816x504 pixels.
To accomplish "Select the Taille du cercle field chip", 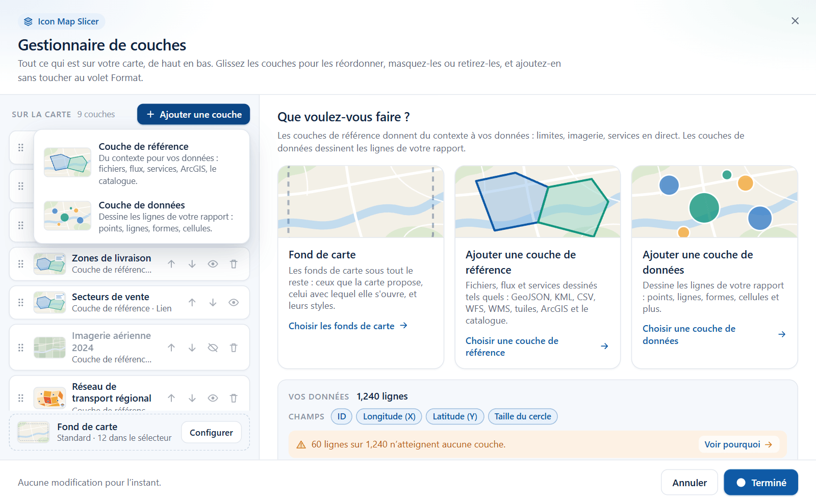I will (523, 416).
